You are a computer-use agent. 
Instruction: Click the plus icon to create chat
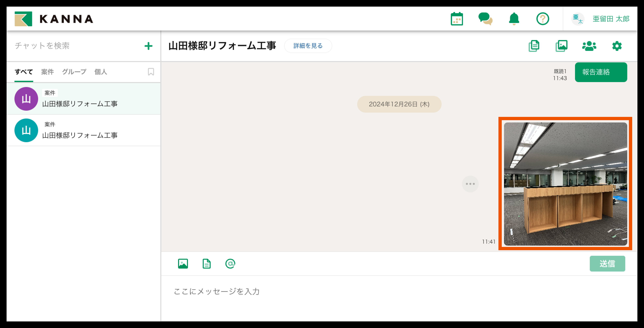(x=149, y=46)
